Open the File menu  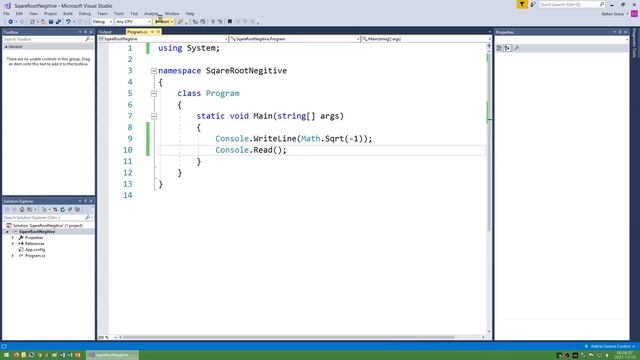(7, 13)
